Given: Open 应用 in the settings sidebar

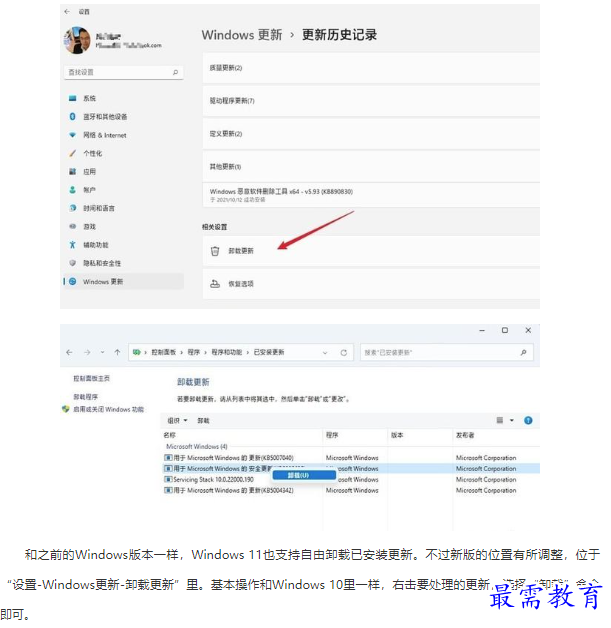Looking at the screenshot, I should (124, 171).
